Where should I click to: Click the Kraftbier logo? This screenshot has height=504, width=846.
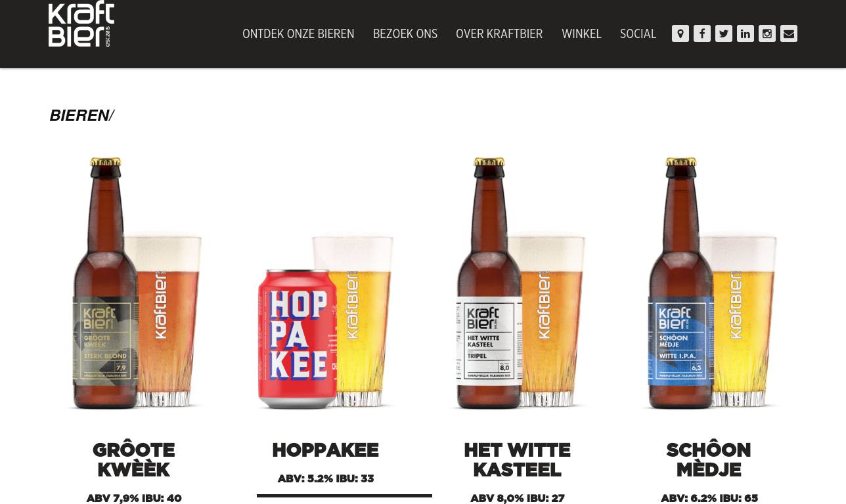[x=81, y=24]
